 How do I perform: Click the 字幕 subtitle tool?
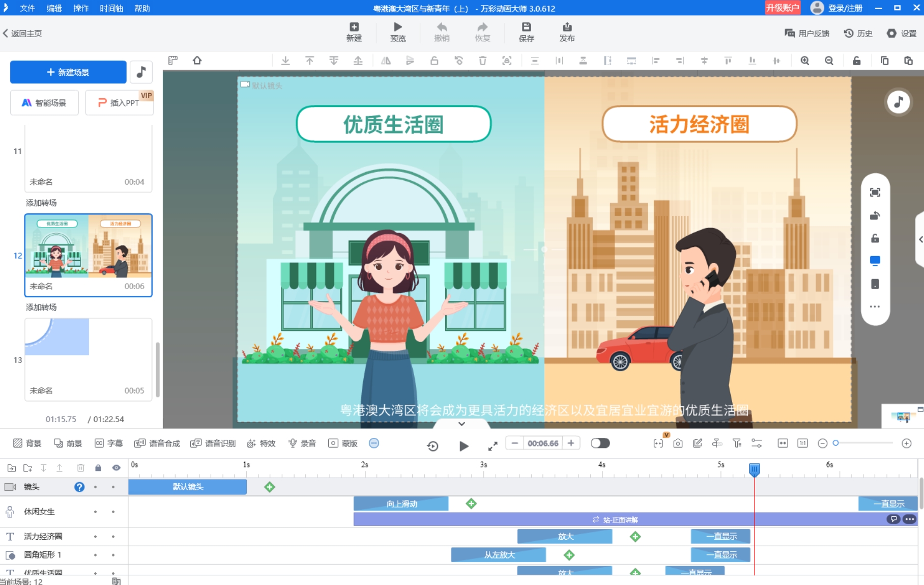point(108,443)
